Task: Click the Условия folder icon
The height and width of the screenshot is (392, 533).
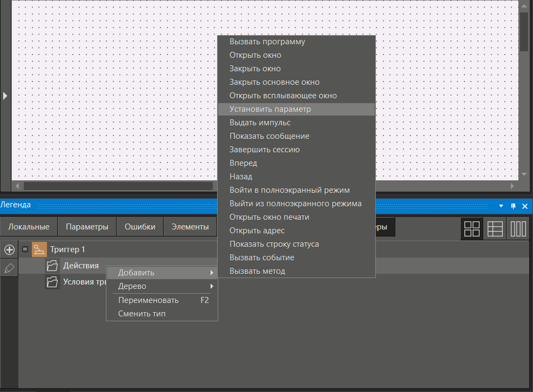Action: (x=52, y=282)
